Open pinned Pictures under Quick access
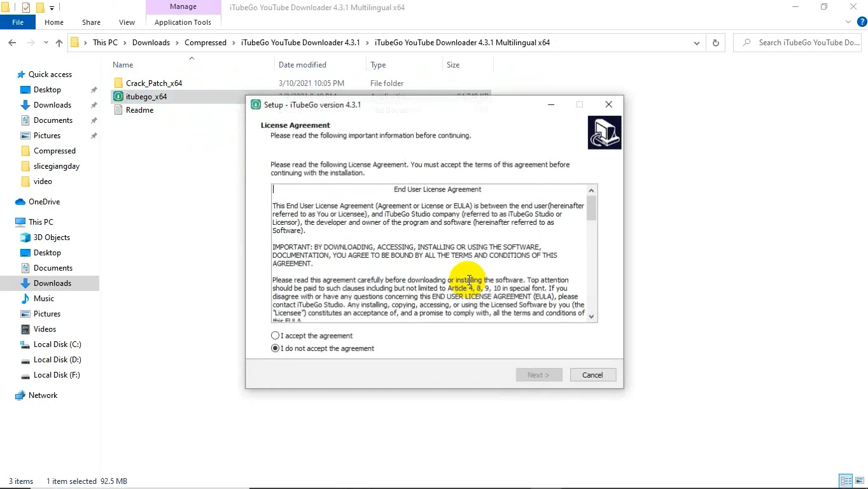868x489 pixels. pos(47,136)
